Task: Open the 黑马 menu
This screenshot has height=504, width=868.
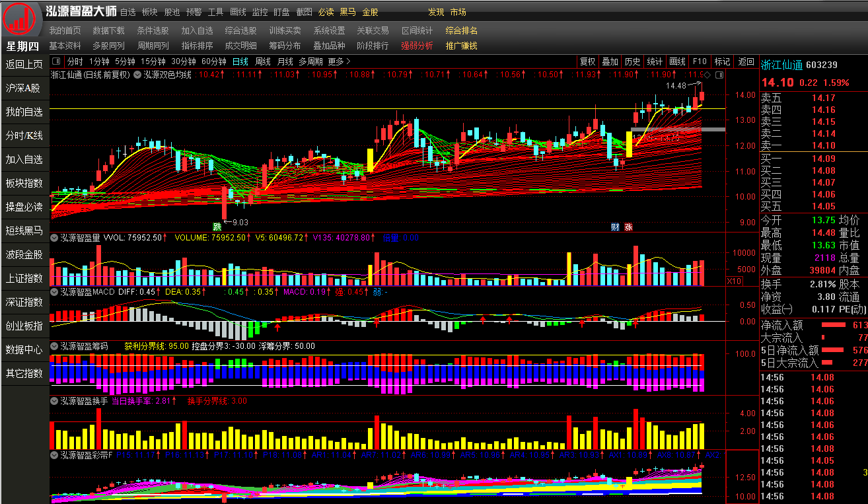Action: pyautogui.click(x=347, y=12)
